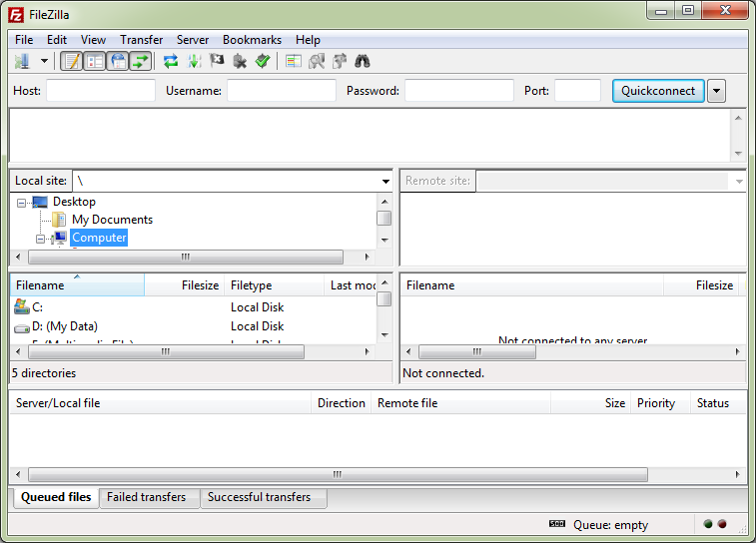Toggle directory comparison icon
Screen dimensions: 756x543
click(x=317, y=61)
